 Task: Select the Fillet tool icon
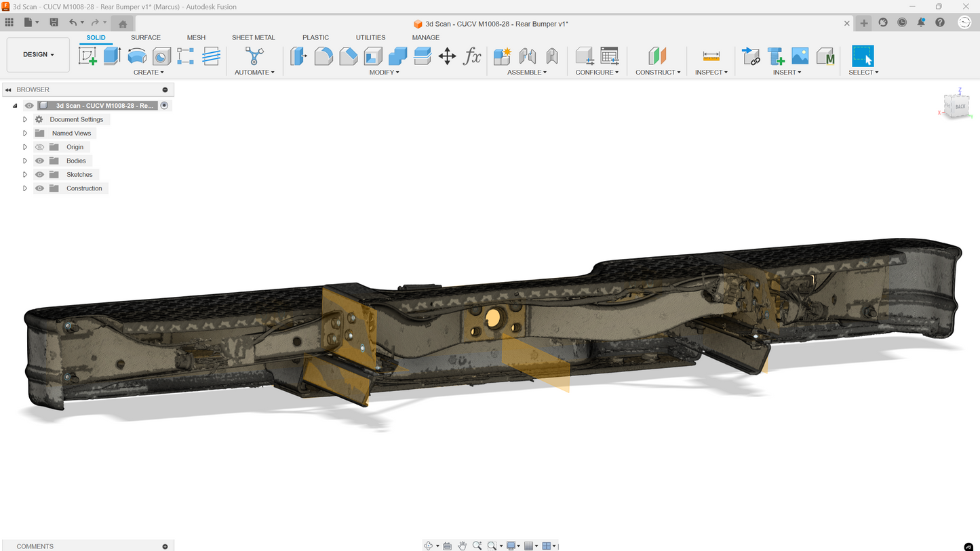point(324,56)
